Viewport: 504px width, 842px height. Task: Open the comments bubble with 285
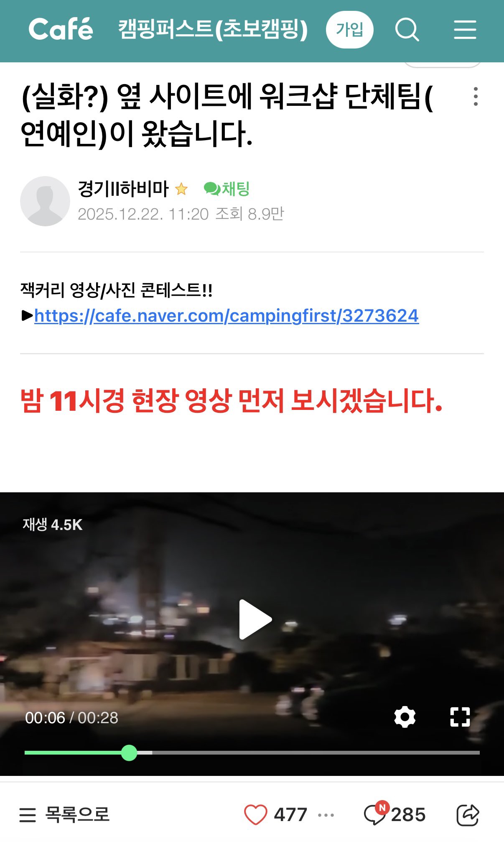(x=375, y=814)
